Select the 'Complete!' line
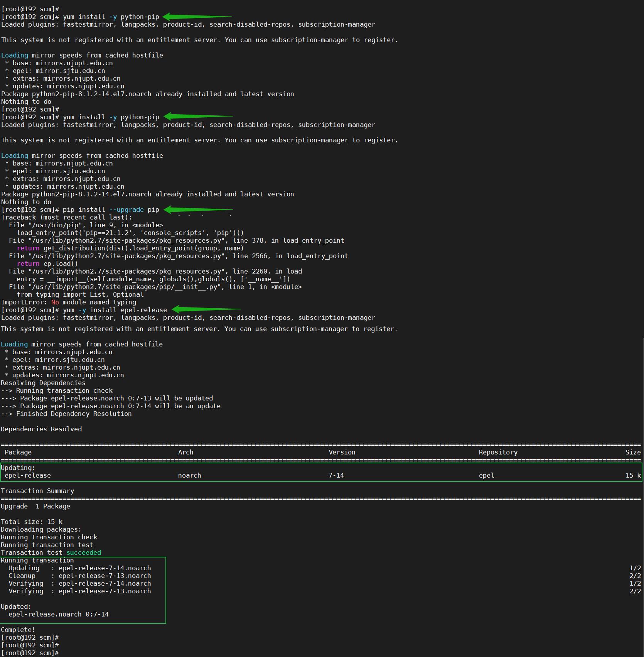Screen dimensions: 644x657 coord(18,630)
